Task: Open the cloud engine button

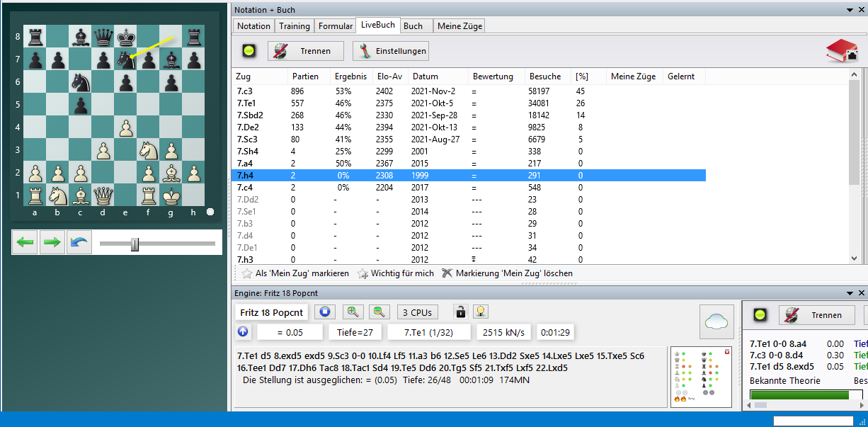Action: (x=716, y=322)
